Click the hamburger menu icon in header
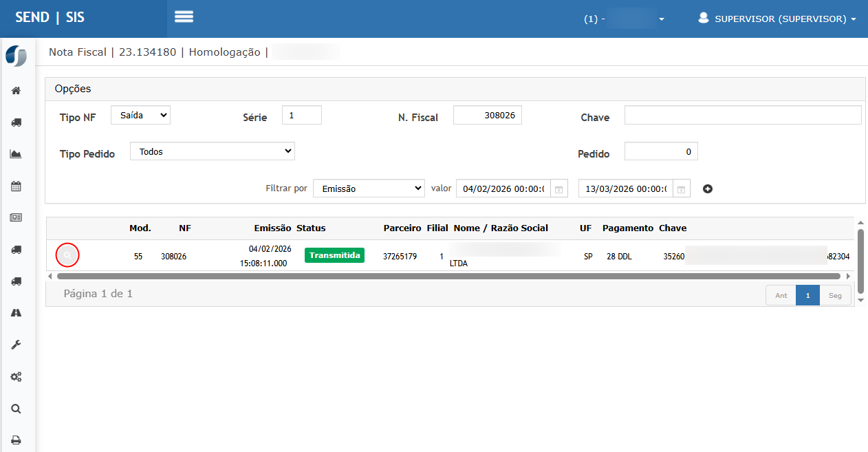 pyautogui.click(x=184, y=17)
